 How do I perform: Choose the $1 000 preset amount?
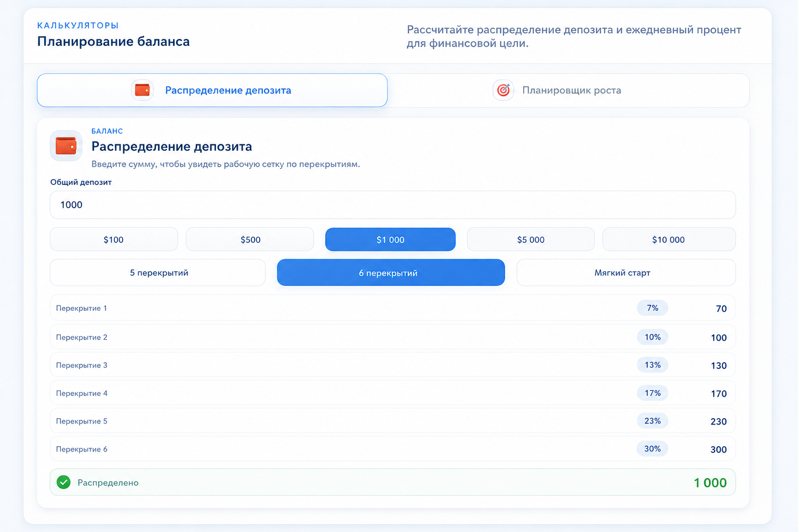point(390,240)
